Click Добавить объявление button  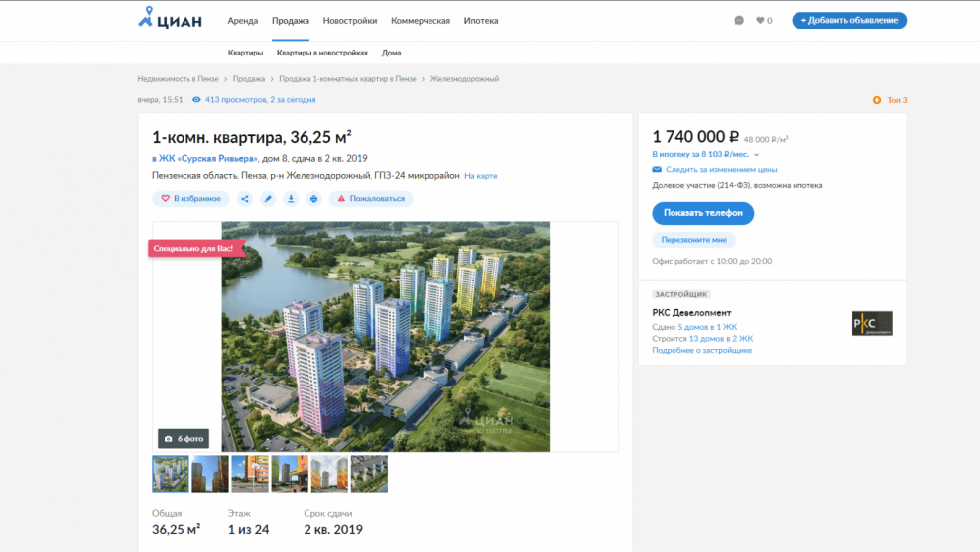[849, 21]
